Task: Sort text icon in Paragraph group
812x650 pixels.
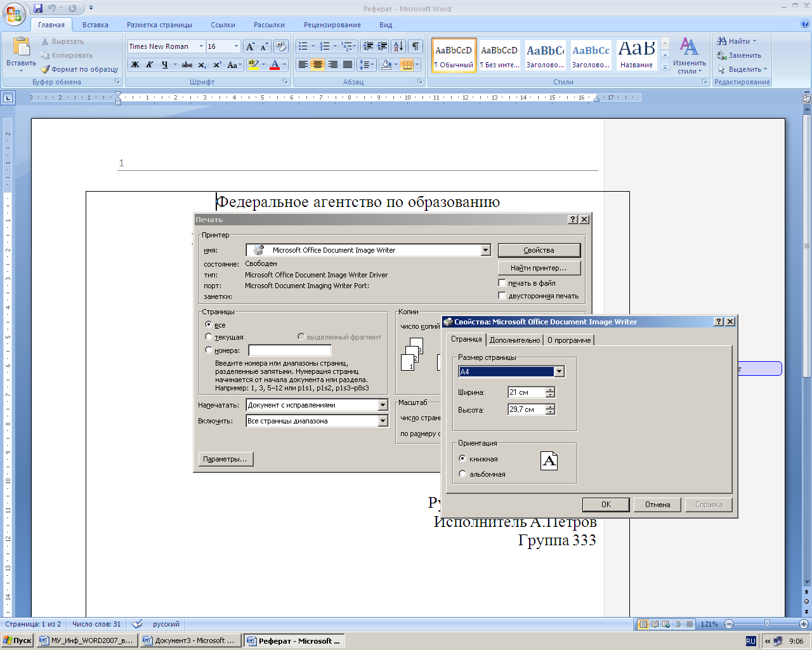Action: (x=398, y=46)
